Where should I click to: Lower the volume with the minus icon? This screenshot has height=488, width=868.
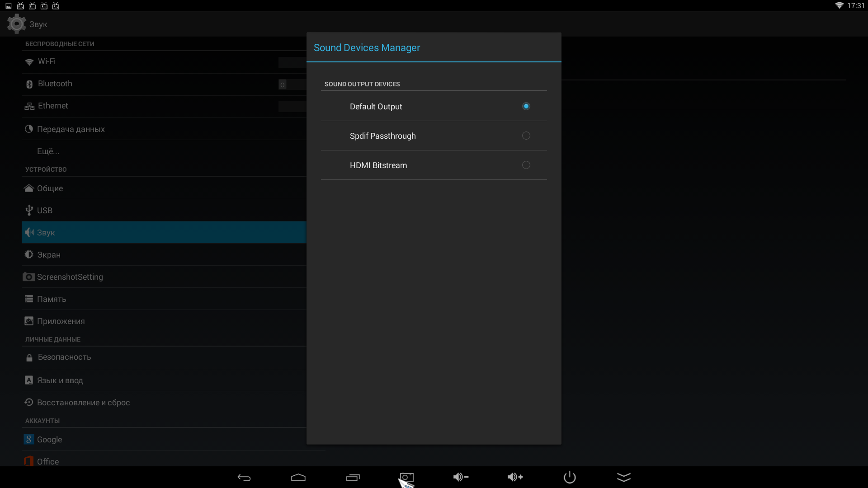pos(461,477)
